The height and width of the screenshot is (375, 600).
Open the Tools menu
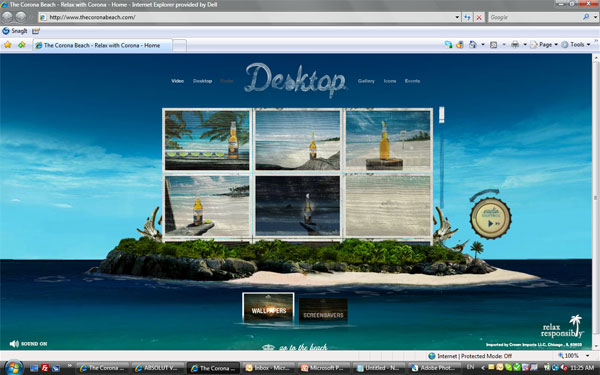(x=576, y=45)
